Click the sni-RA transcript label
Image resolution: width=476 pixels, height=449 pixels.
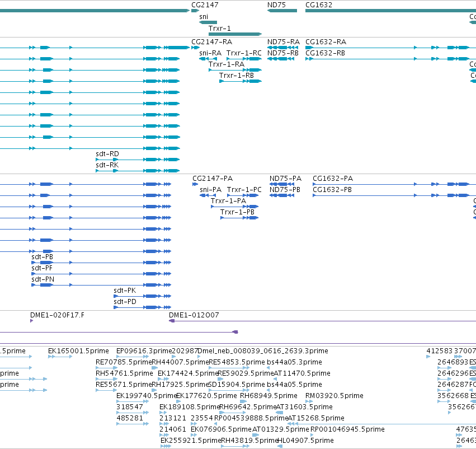210,53
